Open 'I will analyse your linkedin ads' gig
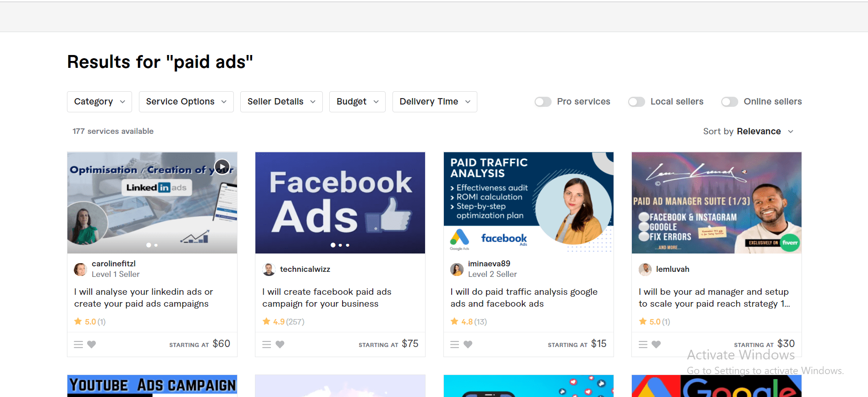This screenshot has height=397, width=868. pyautogui.click(x=144, y=298)
